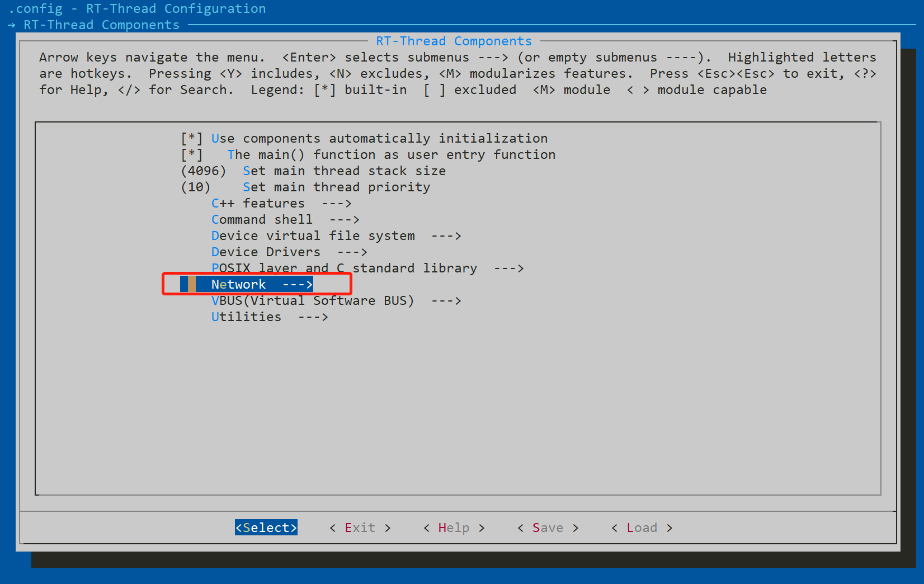Image resolution: width=924 pixels, height=584 pixels.
Task: Open the C++ features submenu
Action: [281, 203]
